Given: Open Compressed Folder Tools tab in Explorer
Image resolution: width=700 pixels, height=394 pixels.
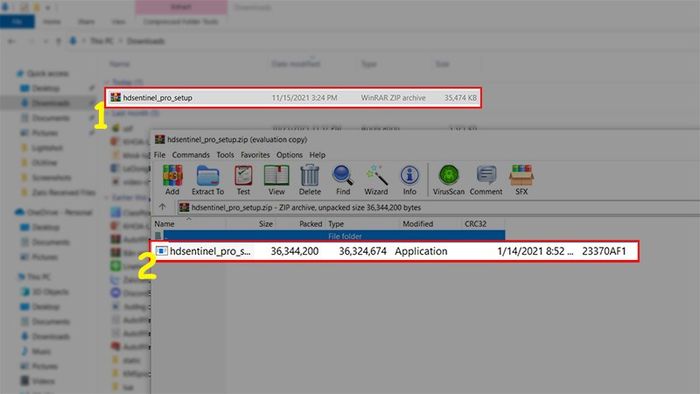Looking at the screenshot, I should (181, 21).
